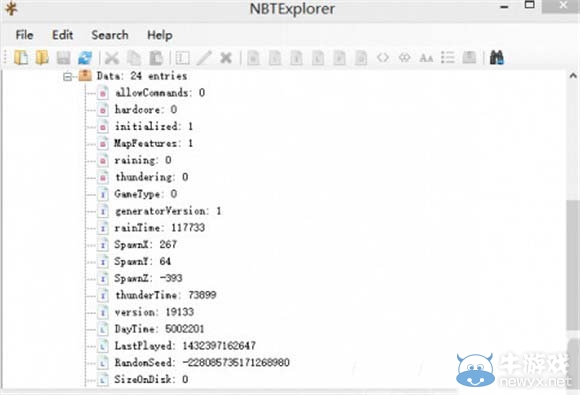Screen dimensions: 580x395
Task: Open the File menu
Action: [x=24, y=35]
